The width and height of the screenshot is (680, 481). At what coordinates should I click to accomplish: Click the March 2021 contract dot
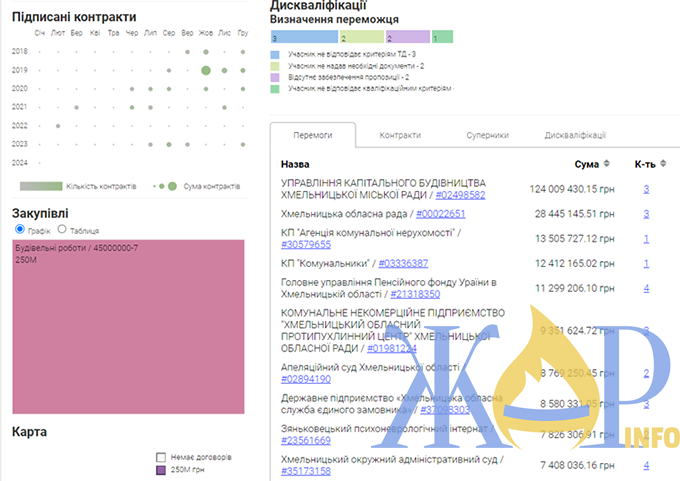76,107
